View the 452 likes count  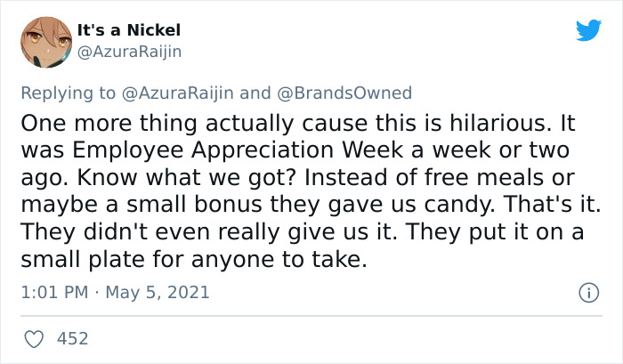tap(73, 339)
